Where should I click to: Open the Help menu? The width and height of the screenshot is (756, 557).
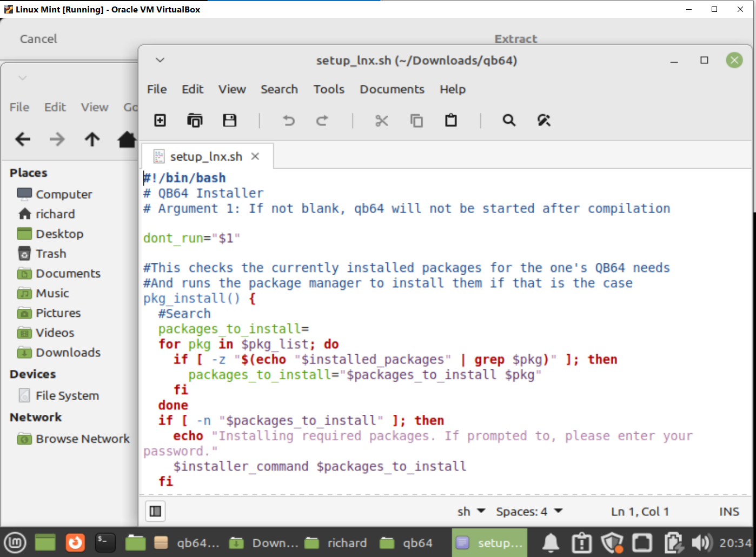(453, 89)
